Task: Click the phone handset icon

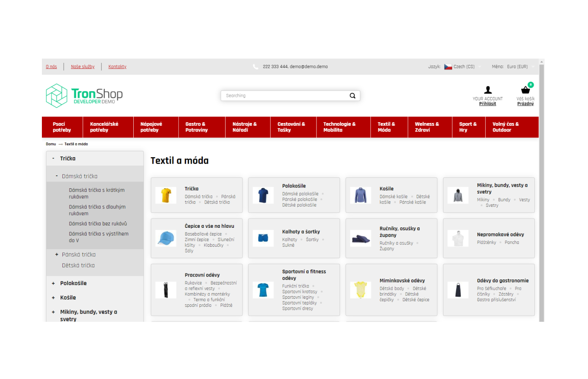Action: (255, 67)
